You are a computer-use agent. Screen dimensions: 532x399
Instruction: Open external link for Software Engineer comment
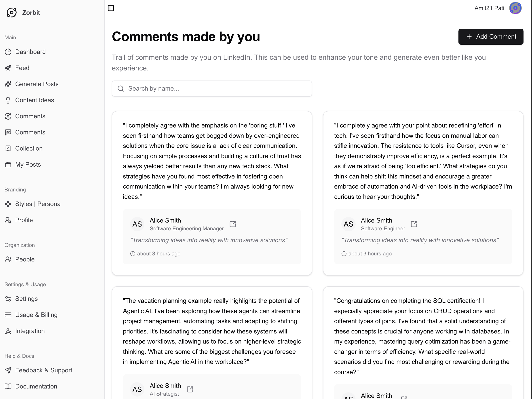point(414,224)
